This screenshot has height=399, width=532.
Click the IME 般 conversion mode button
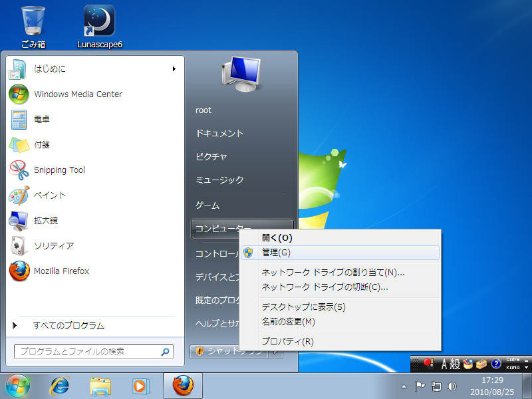coord(456,364)
